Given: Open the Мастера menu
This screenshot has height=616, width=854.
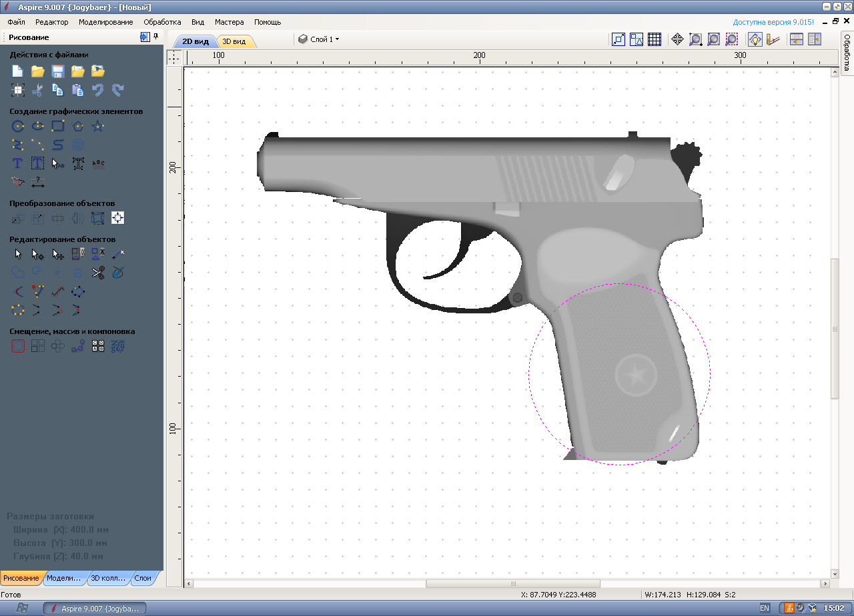Looking at the screenshot, I should coord(230,22).
